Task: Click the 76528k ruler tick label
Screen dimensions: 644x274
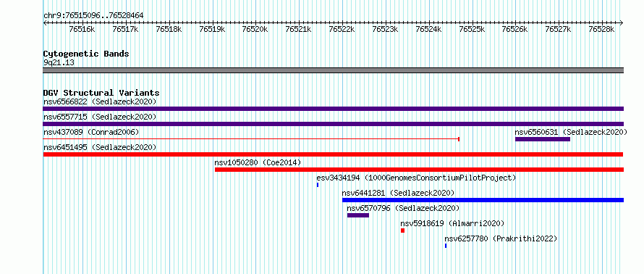Action: click(602, 30)
